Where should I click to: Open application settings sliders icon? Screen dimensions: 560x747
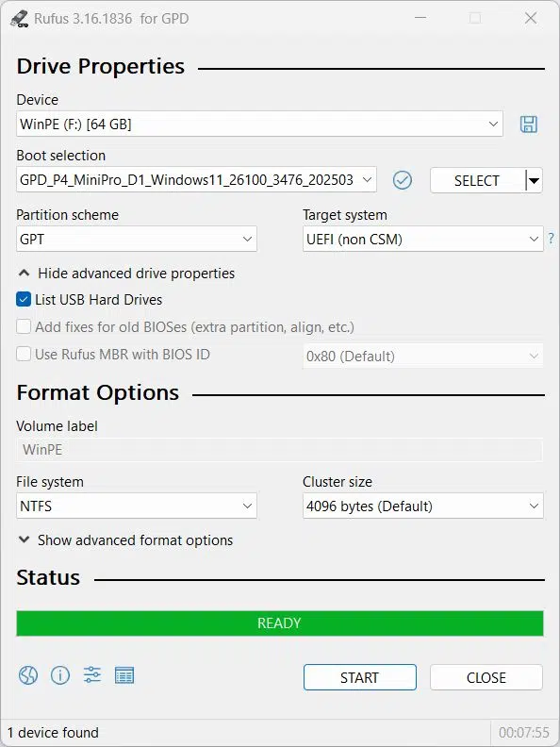pyautogui.click(x=91, y=675)
